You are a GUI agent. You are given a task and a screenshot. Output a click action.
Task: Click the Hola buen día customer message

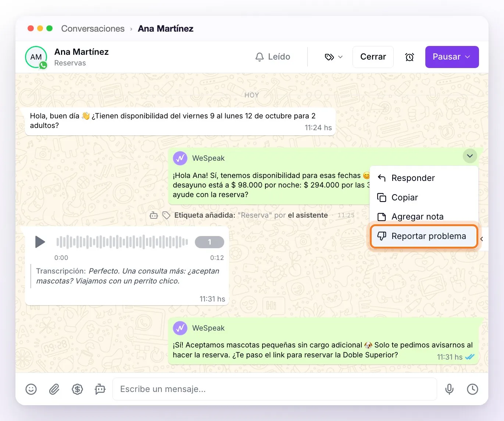(x=180, y=121)
